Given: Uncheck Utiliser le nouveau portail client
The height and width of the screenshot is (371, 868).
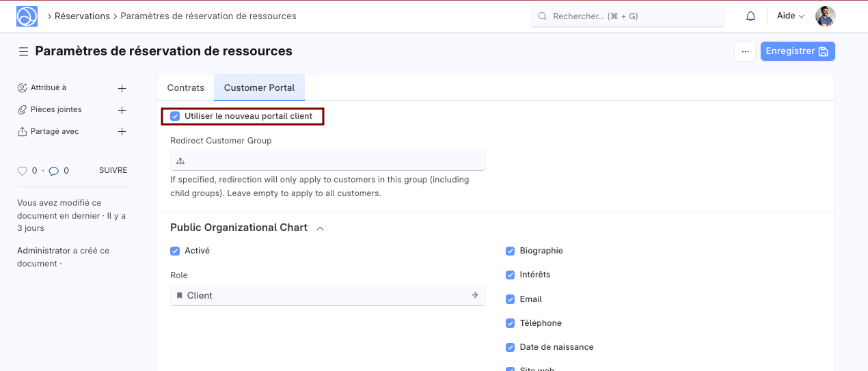Looking at the screenshot, I should point(175,116).
